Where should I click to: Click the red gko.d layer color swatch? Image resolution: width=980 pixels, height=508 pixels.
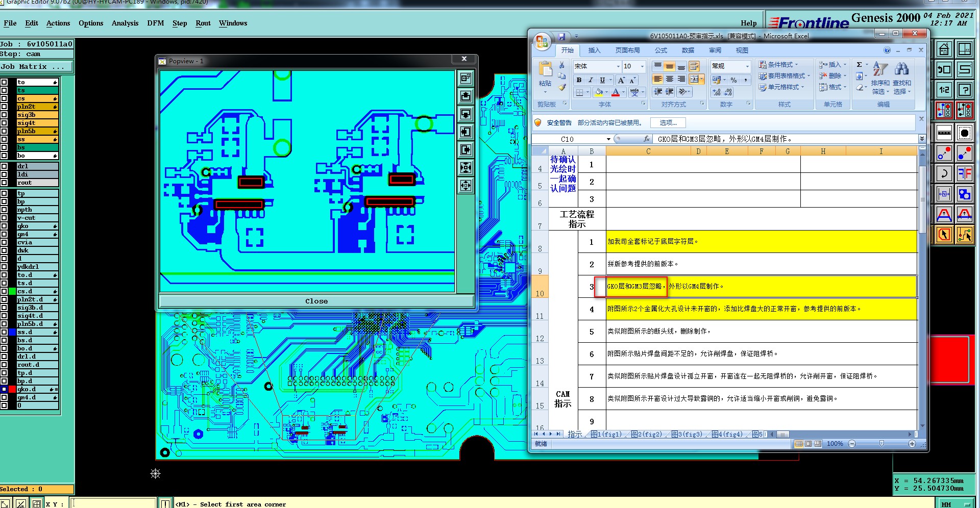(x=12, y=389)
